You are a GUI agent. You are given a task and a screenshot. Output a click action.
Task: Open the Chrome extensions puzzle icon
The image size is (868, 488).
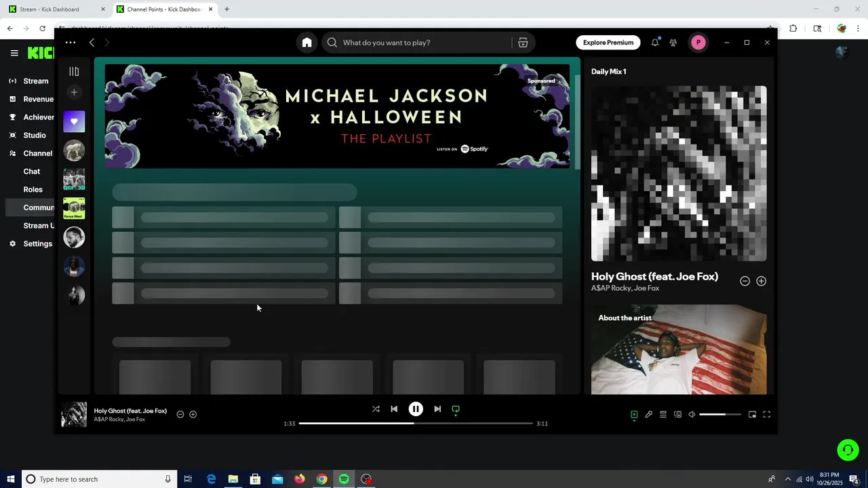(x=793, y=28)
